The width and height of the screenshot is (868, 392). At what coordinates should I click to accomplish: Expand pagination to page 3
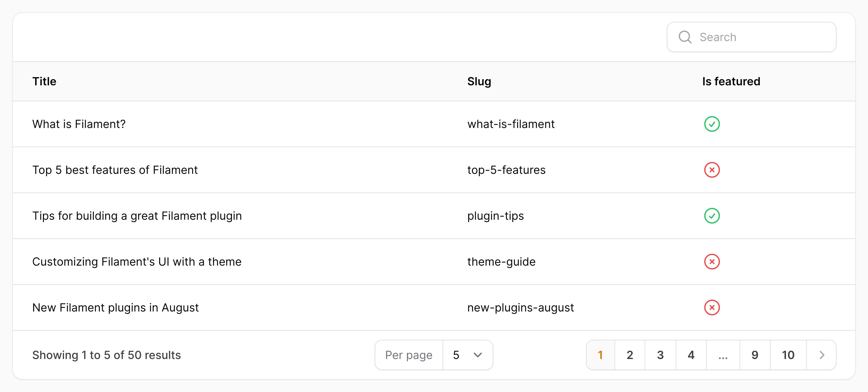tap(660, 354)
